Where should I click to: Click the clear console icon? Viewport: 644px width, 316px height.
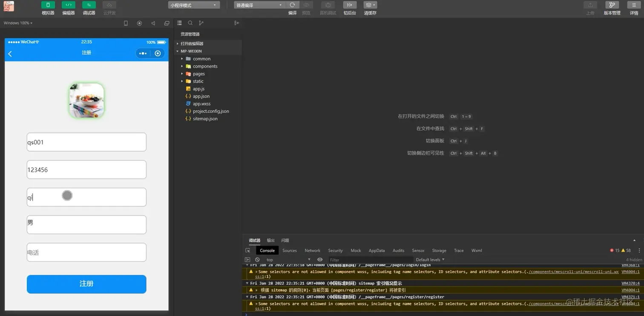click(257, 259)
